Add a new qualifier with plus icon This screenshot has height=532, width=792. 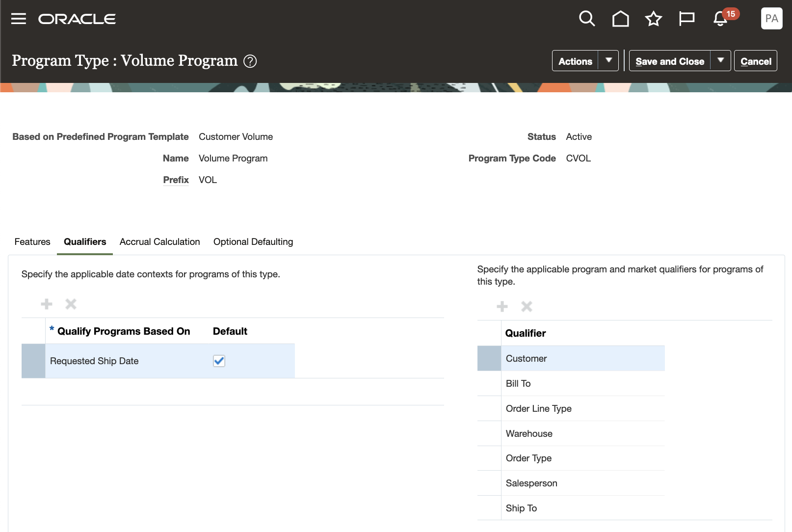click(502, 307)
